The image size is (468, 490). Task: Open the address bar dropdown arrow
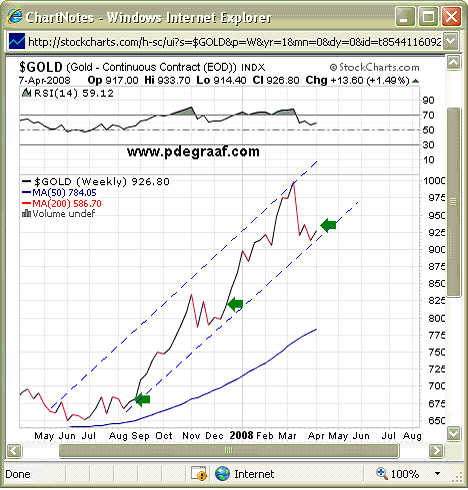(451, 41)
